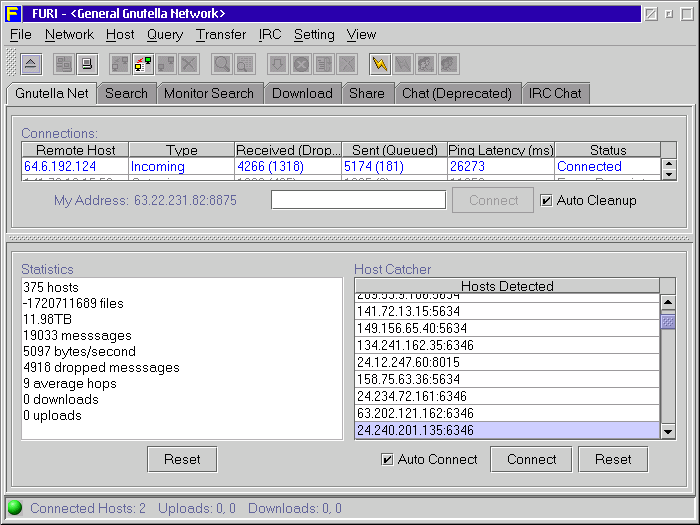
Task: Click the eject-style up arrow toolbar icon
Action: click(x=31, y=64)
